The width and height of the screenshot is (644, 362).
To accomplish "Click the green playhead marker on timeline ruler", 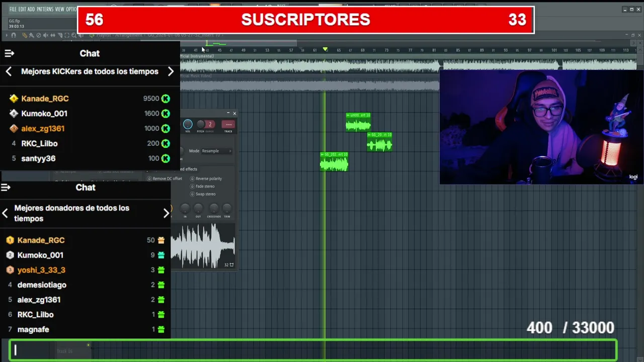I will click(x=325, y=49).
